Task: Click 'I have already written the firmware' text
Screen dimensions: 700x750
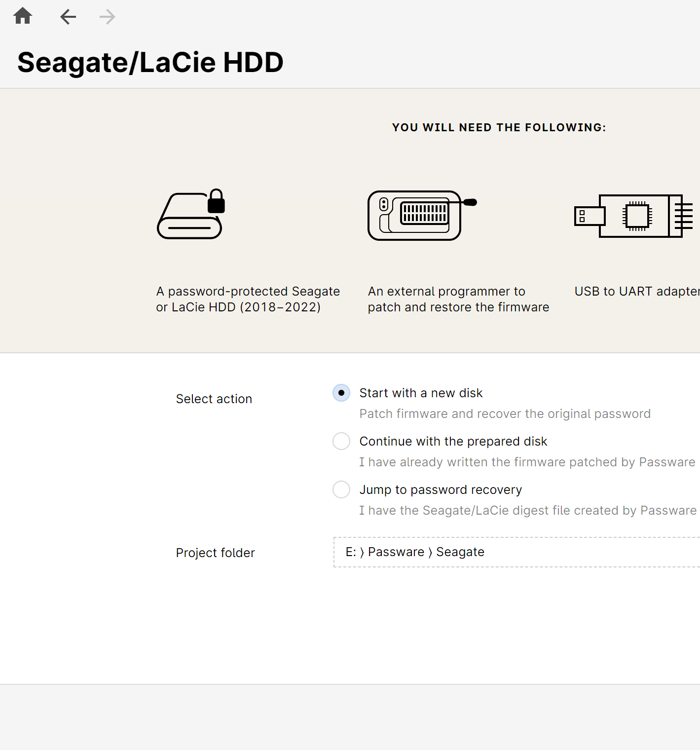Action: pyautogui.click(x=527, y=462)
